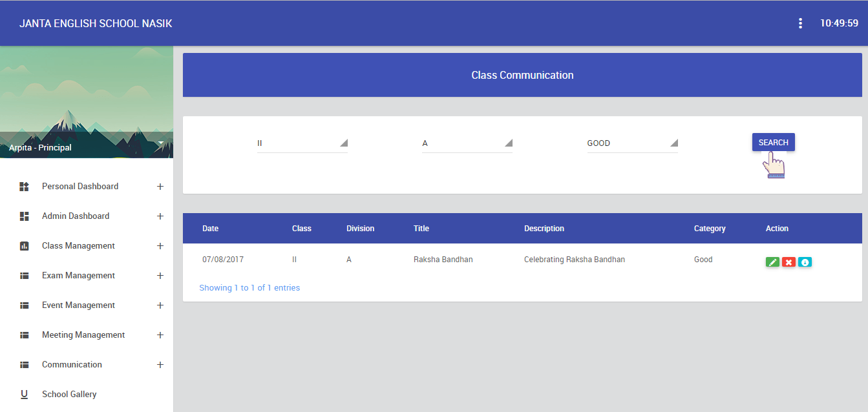
Task: Click Showing 1 to 1 of 1 entries
Action: click(x=249, y=288)
